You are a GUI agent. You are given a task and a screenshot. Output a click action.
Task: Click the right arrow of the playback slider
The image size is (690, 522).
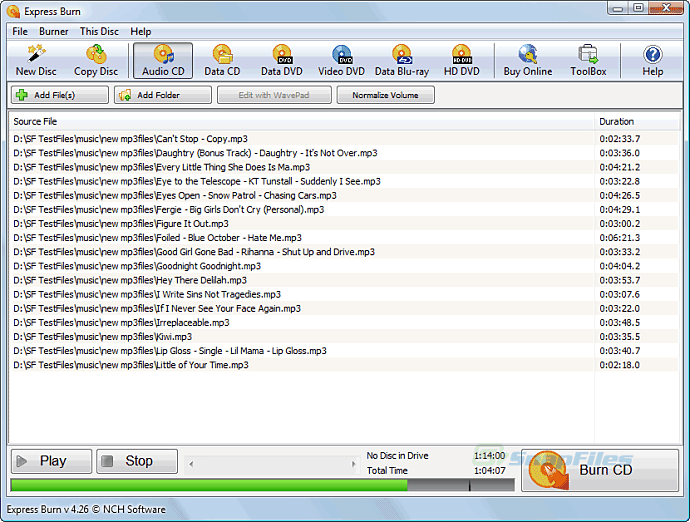click(353, 464)
